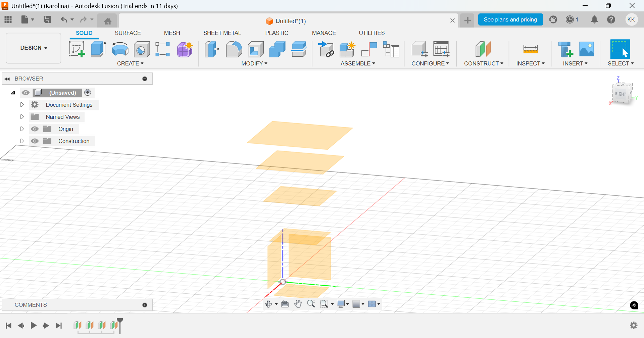Select the Insert Canvas image icon
The width and height of the screenshot is (644, 338).
pyautogui.click(x=587, y=49)
